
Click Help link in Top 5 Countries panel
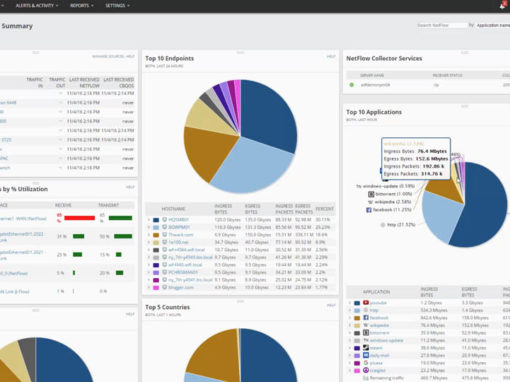[x=331, y=305]
